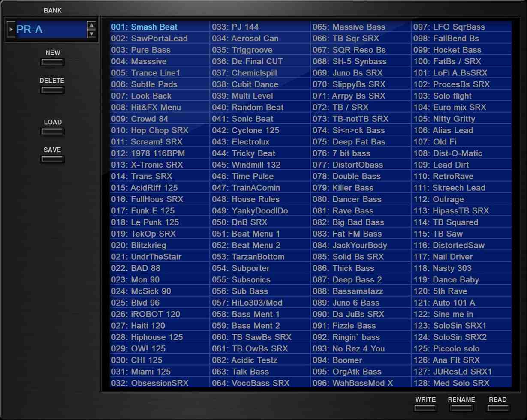Choose patch 065: Massive Bass

[360, 27]
